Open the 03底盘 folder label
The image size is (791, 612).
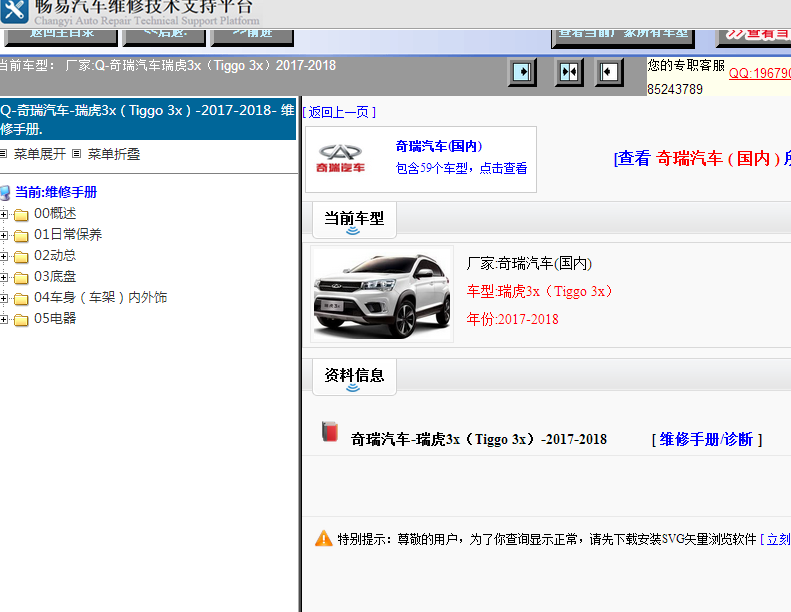click(55, 276)
